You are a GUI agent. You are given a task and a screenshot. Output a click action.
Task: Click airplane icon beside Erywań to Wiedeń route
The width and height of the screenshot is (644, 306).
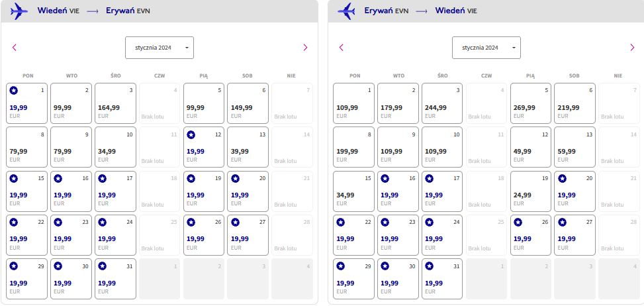point(345,11)
